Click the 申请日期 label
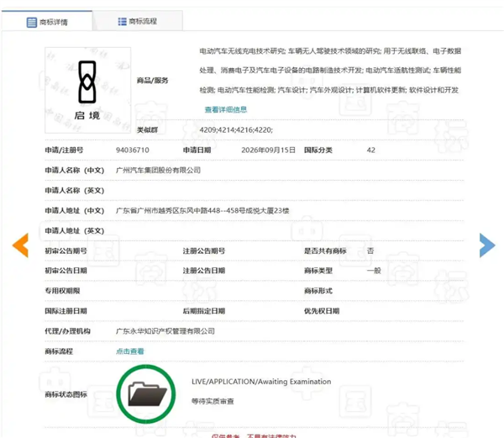 pyautogui.click(x=197, y=150)
